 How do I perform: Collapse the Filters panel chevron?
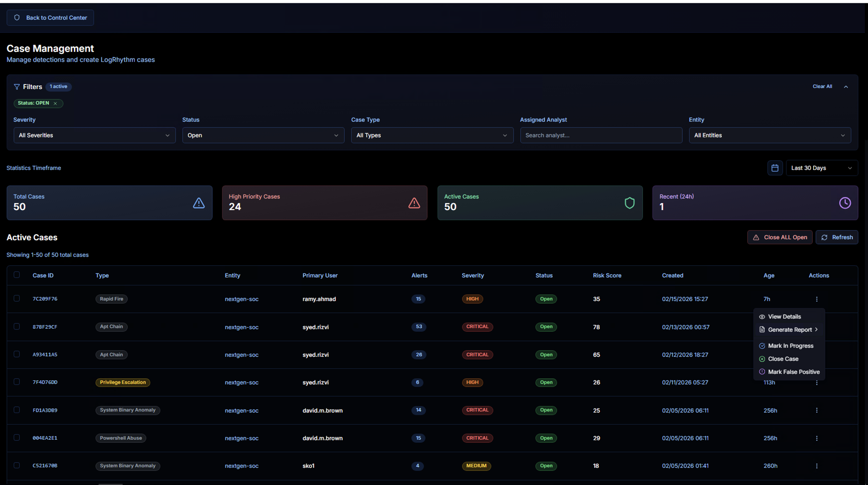[846, 87]
